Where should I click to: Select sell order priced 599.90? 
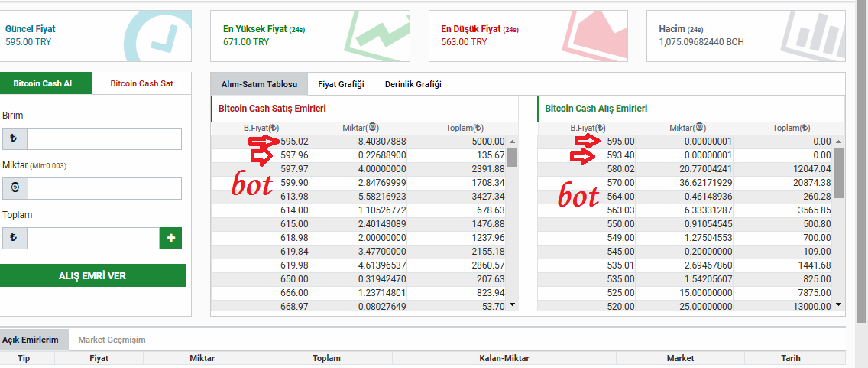click(358, 183)
